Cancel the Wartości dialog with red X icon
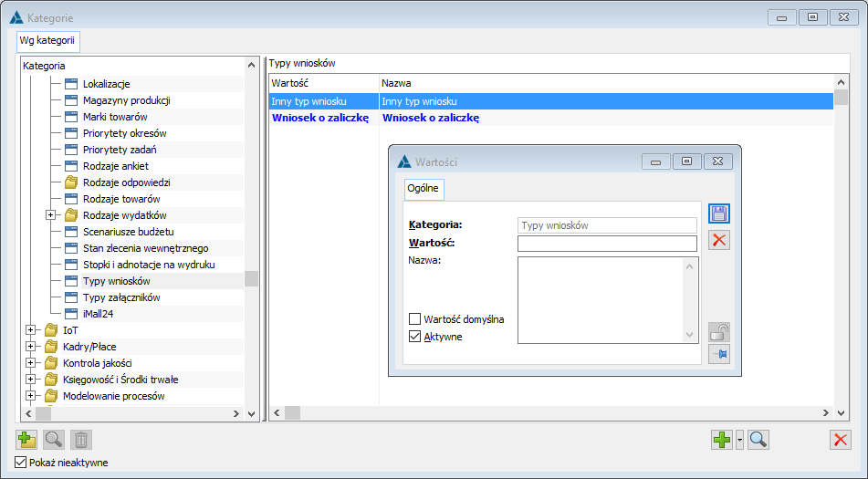The image size is (868, 479). click(x=719, y=239)
